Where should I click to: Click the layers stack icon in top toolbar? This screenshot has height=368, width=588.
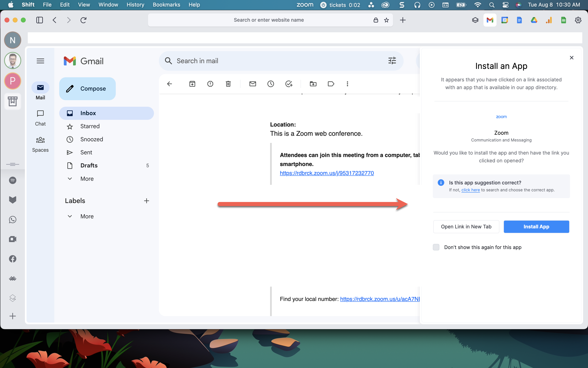[475, 20]
